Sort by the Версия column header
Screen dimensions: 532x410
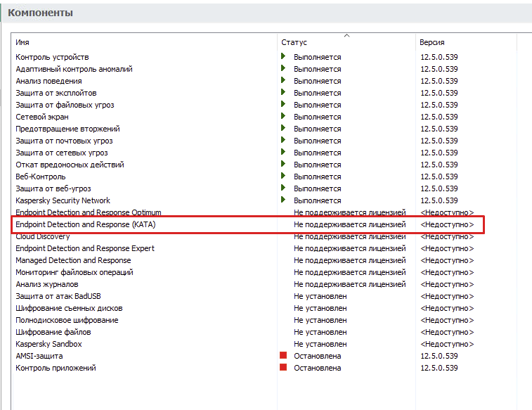432,42
